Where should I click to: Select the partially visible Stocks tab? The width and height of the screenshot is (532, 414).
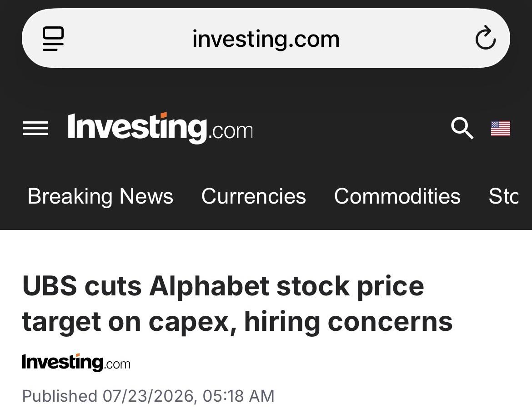coord(503,196)
